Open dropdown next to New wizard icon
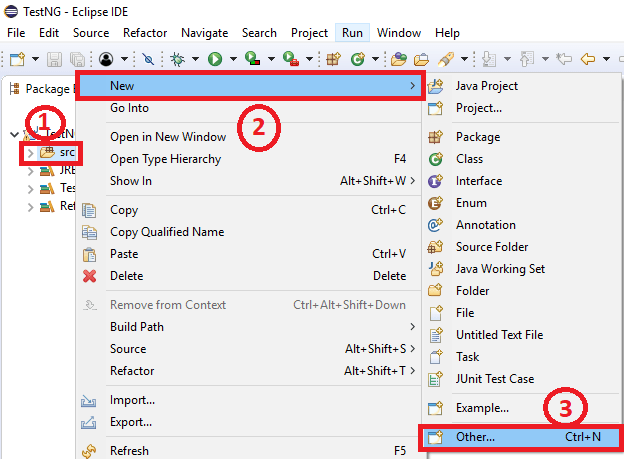The height and width of the screenshot is (459, 624). 35,59
